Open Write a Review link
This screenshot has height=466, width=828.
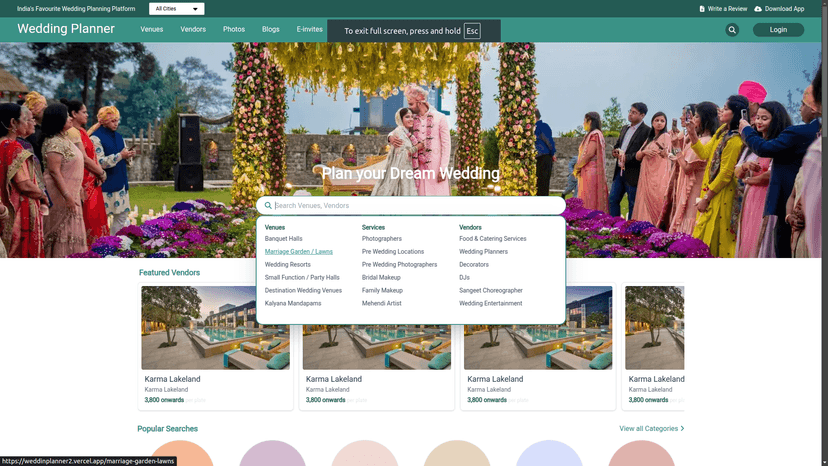(x=723, y=9)
